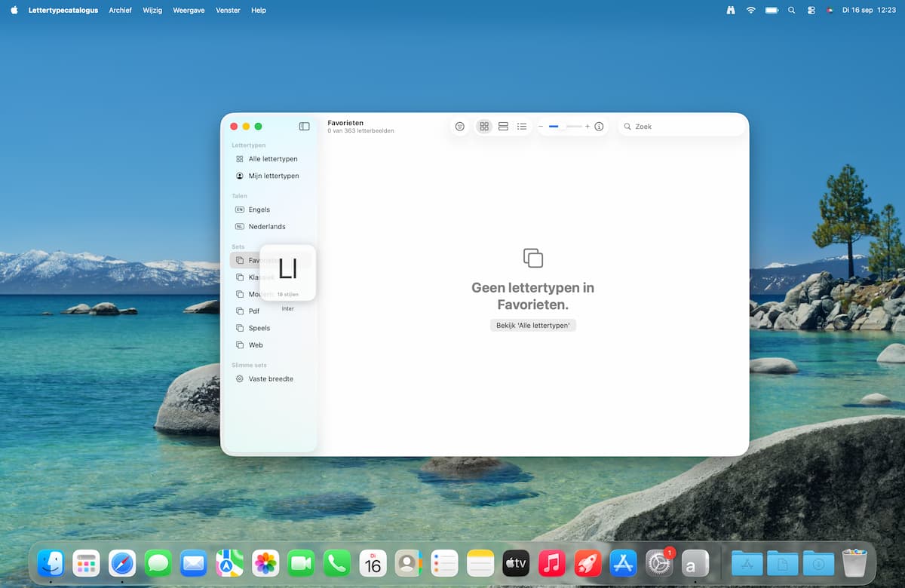Image resolution: width=905 pixels, height=588 pixels.
Task: Open Spotlight search in the menu bar
Action: coord(791,11)
